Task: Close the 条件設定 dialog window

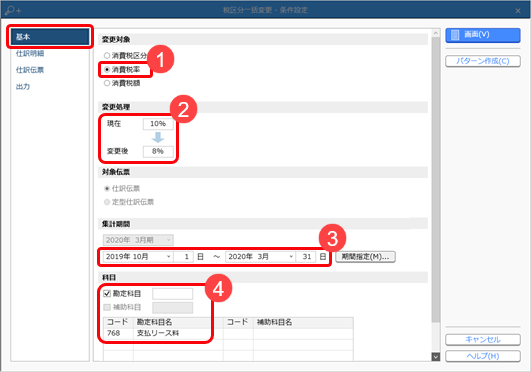Action: pyautogui.click(x=518, y=11)
